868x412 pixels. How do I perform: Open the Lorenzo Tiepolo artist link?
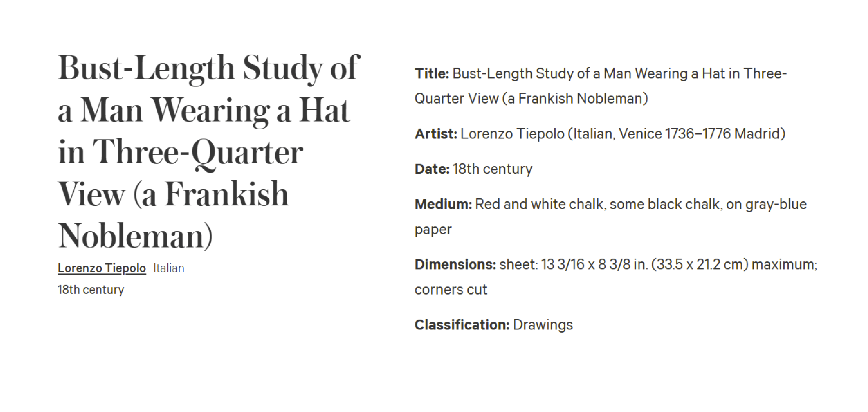pos(102,268)
